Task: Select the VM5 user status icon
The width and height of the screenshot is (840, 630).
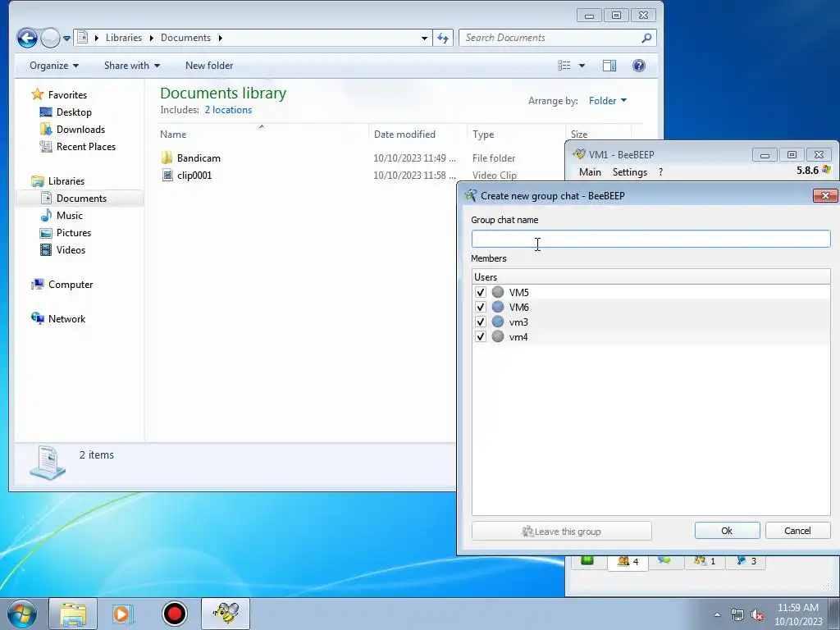Action: (x=498, y=292)
